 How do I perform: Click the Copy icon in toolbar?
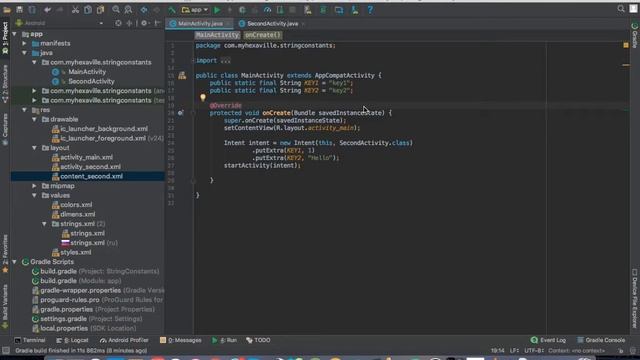click(88, 9)
